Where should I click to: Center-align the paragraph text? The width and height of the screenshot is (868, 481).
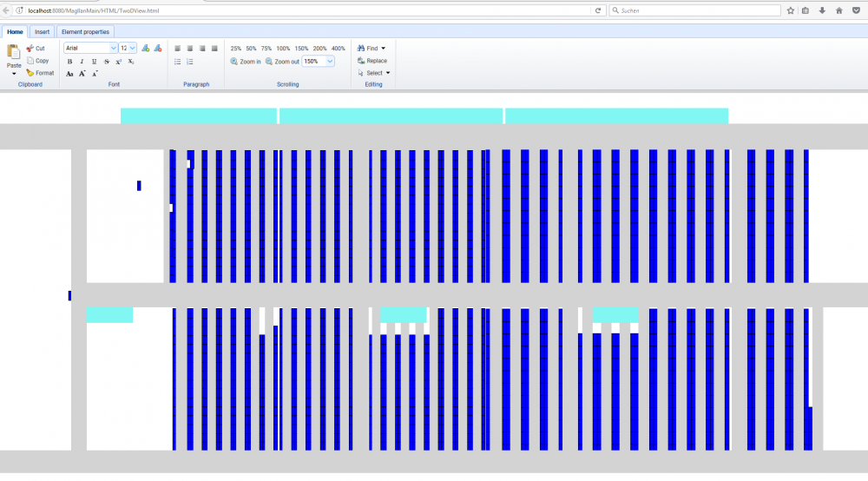[x=190, y=49]
